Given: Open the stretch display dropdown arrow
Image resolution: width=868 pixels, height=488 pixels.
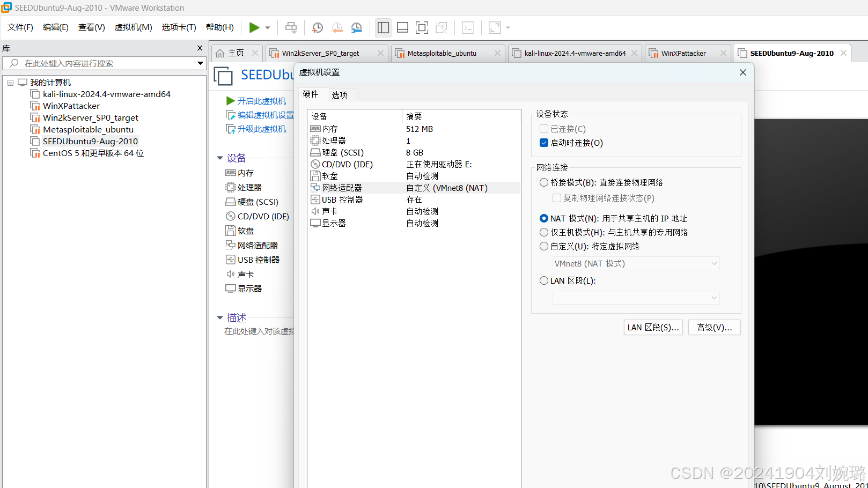Looking at the screenshot, I should [x=508, y=27].
